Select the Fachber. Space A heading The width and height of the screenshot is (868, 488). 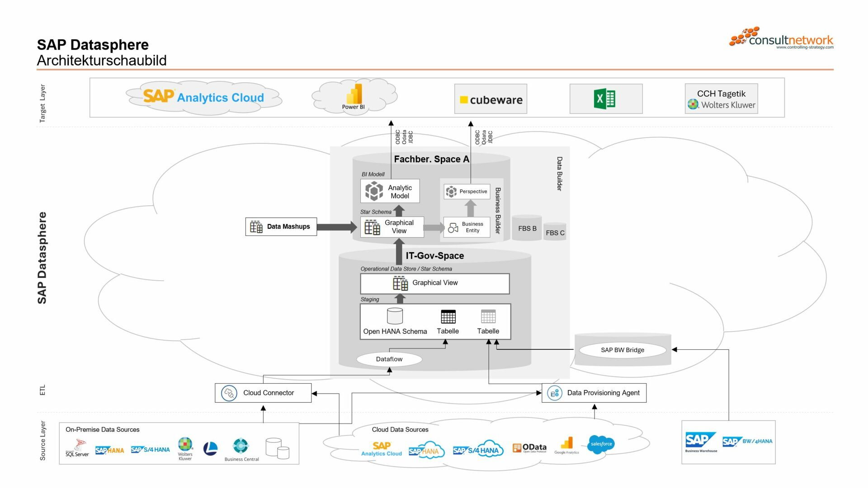coord(432,159)
